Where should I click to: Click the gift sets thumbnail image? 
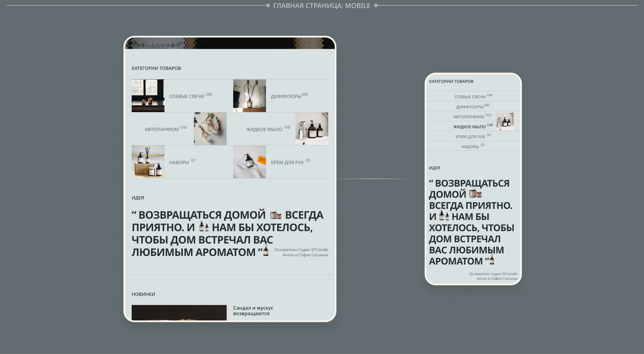(x=148, y=162)
